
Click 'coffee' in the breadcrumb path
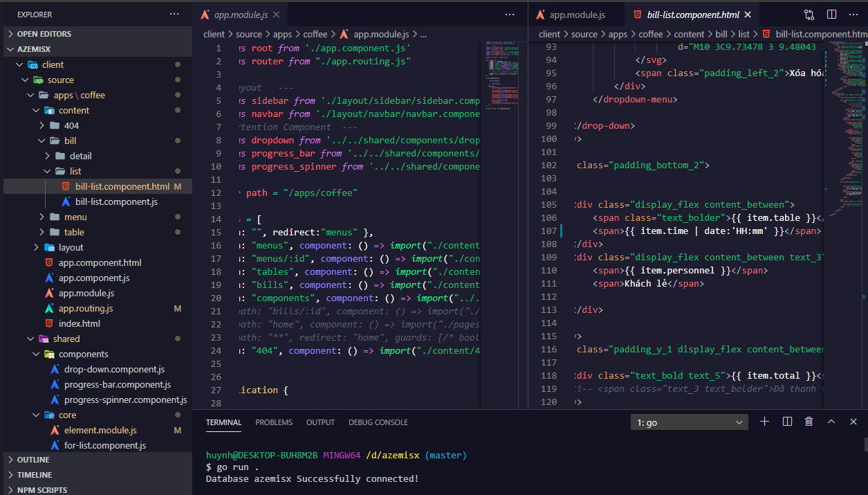pos(315,33)
